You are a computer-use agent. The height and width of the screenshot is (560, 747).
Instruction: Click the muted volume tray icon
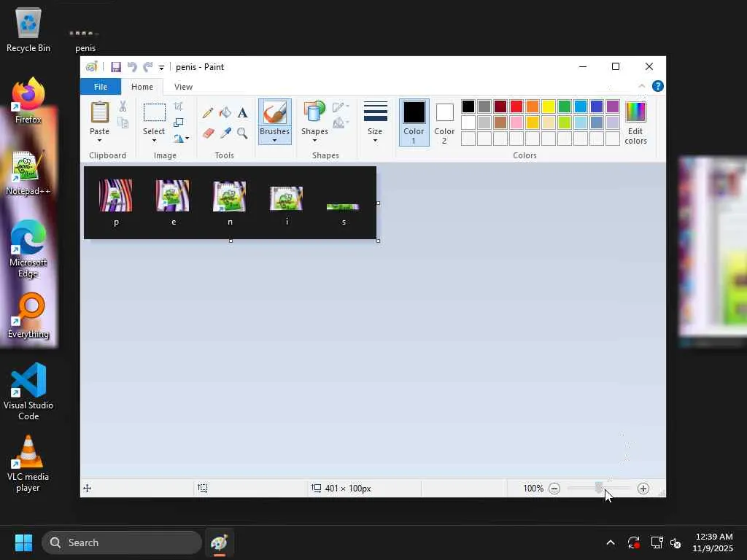pyautogui.click(x=676, y=542)
